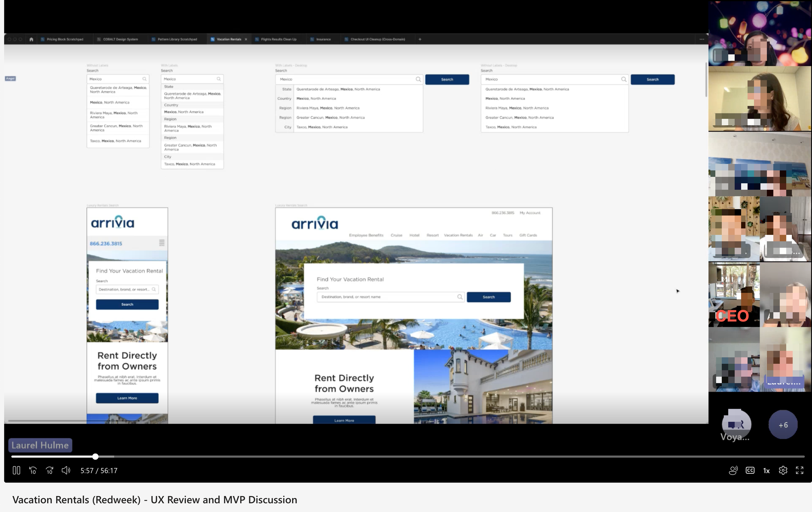Viewport: 812px width, 512px height.
Task: Open COBALT Design System tab
Action: coord(120,39)
